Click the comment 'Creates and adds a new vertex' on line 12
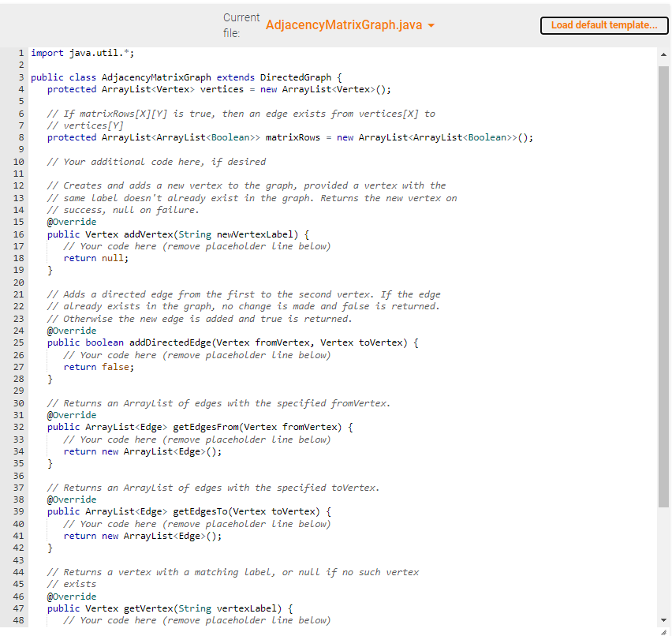This screenshot has width=672, height=636. (246, 185)
